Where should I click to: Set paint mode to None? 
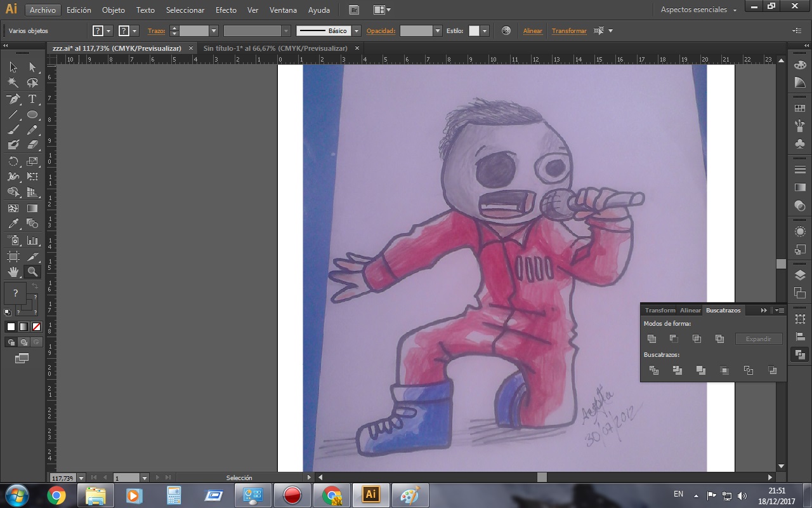click(36, 326)
